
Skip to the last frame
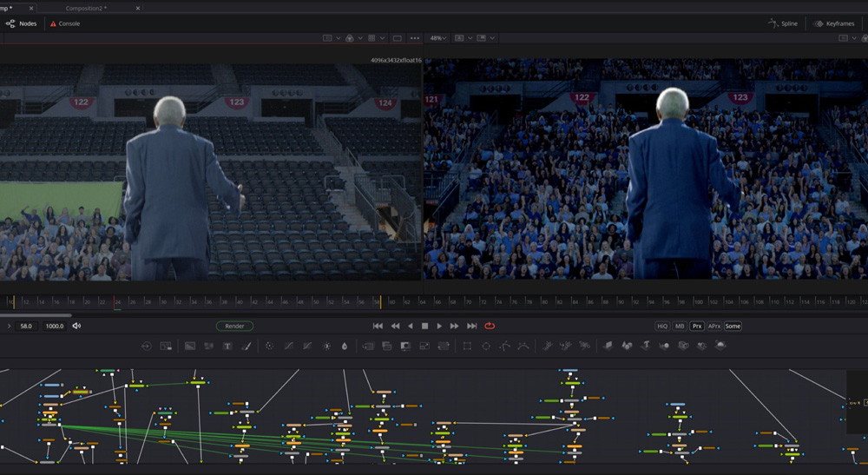coord(471,326)
